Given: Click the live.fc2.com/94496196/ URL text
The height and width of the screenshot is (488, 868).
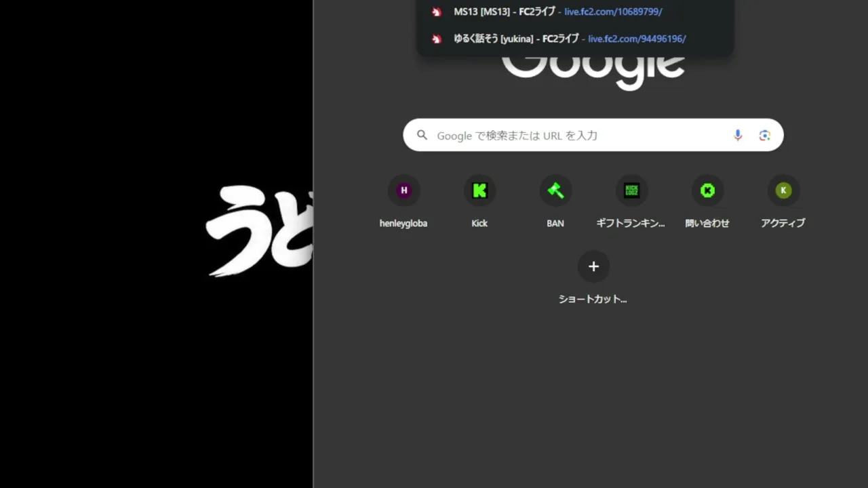Looking at the screenshot, I should point(637,39).
